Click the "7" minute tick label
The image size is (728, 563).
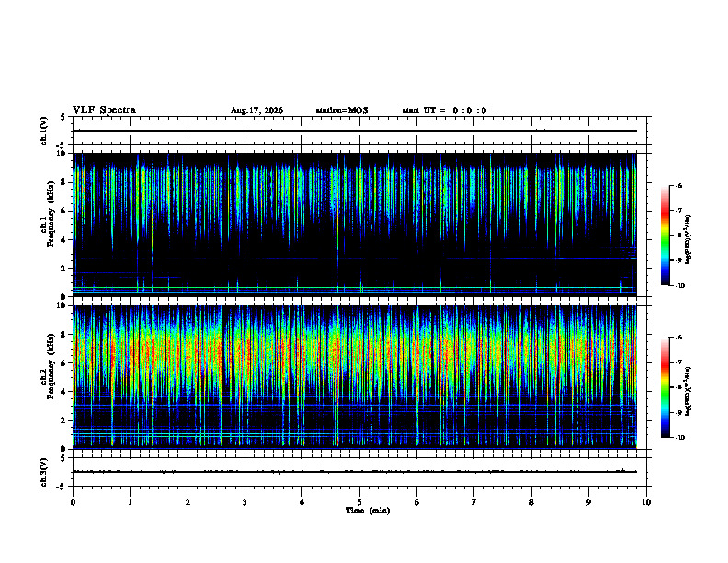474,502
